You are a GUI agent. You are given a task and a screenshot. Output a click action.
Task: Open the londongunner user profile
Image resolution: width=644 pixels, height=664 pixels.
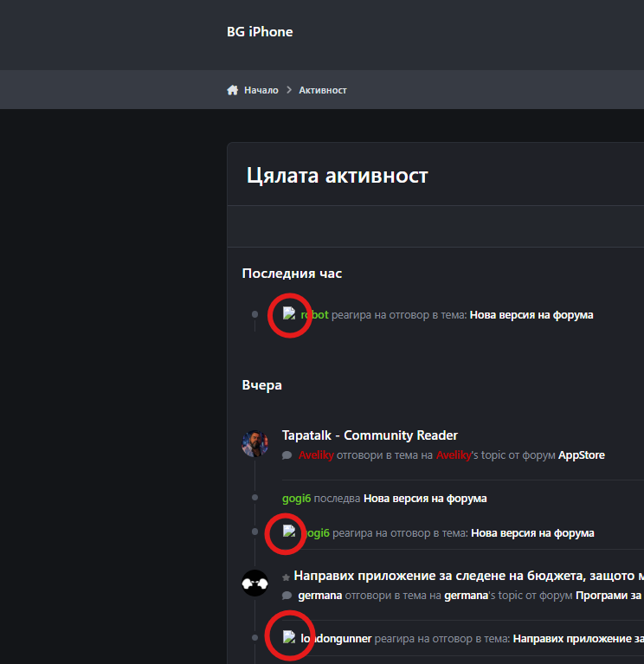pos(338,639)
